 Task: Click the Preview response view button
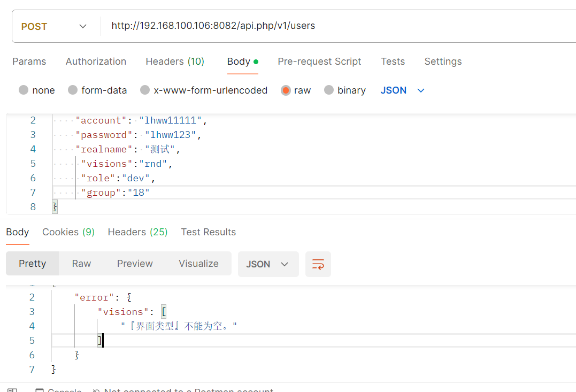135,264
